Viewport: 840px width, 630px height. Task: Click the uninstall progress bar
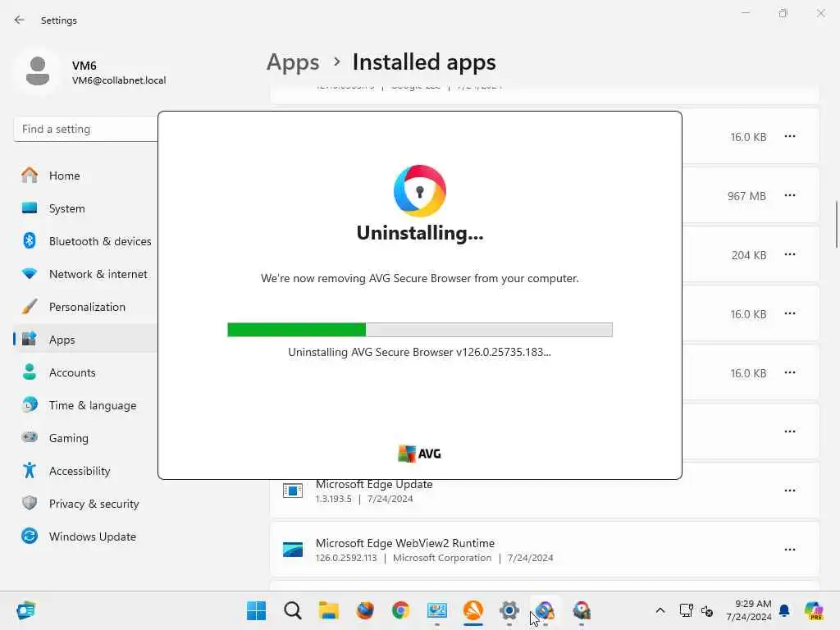(420, 330)
